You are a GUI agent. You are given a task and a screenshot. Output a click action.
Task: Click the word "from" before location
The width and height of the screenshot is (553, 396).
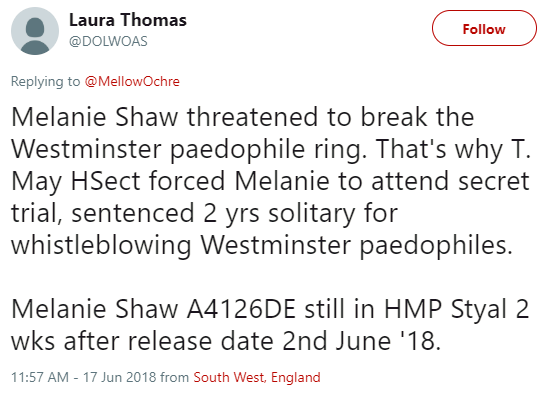[175, 377]
